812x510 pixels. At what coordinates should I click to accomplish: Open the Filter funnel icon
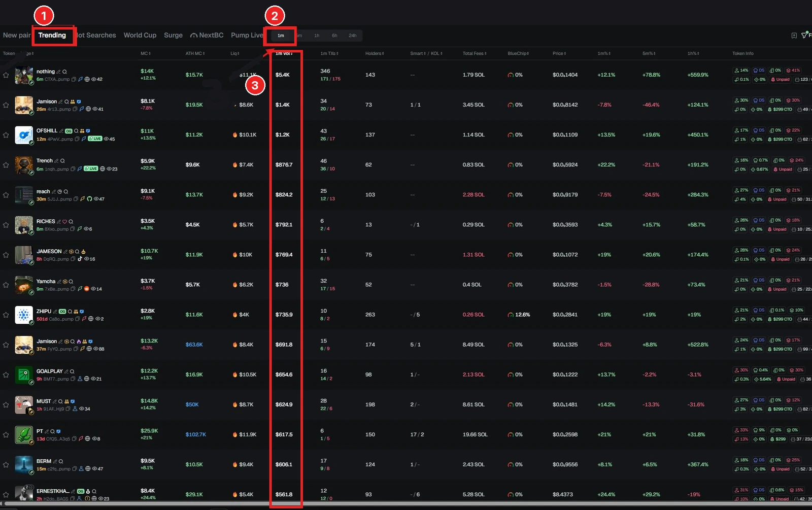[x=804, y=35]
